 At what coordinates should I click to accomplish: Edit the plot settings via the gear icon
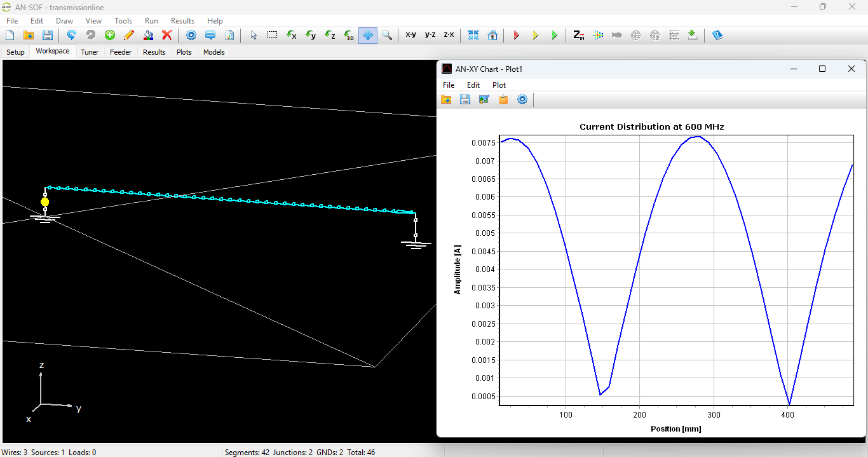click(x=522, y=99)
